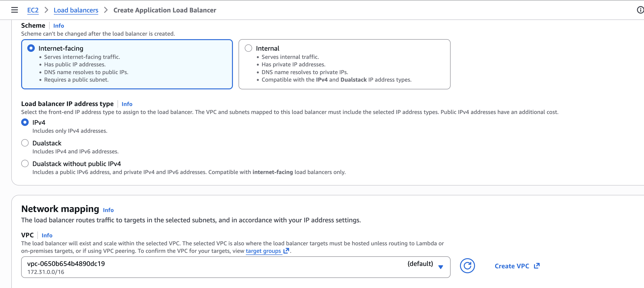Open the hamburger navigation menu
Viewport: 644px width, 288px height.
click(15, 10)
